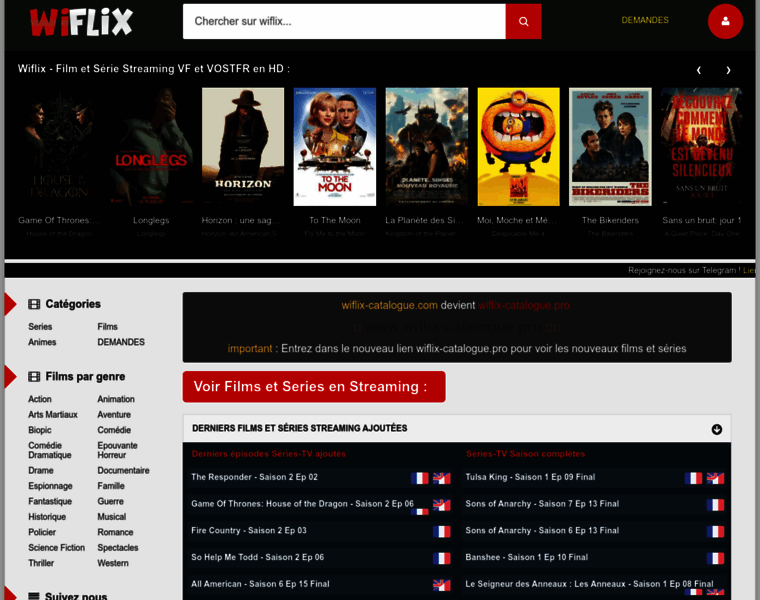
Task: Browse the Aventure genre
Action: point(114,415)
